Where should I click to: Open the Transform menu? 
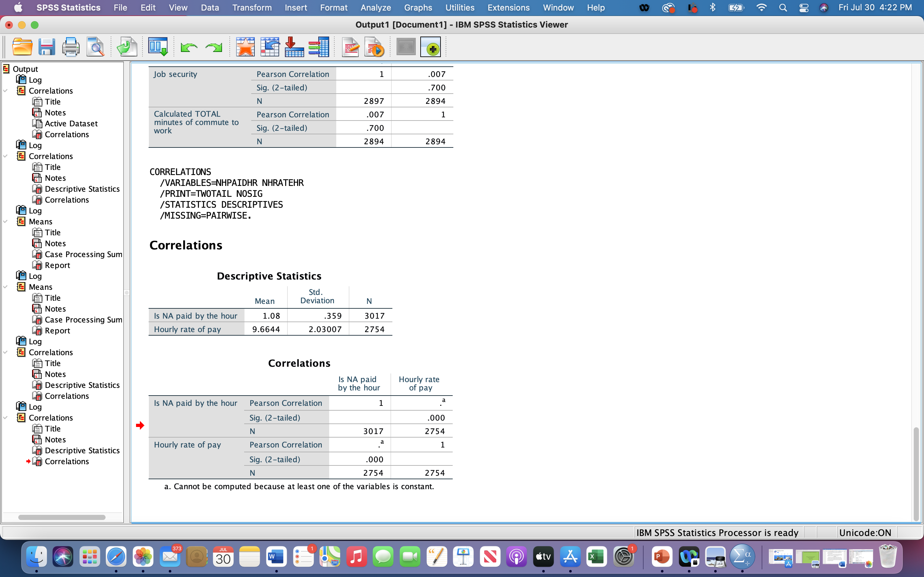point(252,8)
